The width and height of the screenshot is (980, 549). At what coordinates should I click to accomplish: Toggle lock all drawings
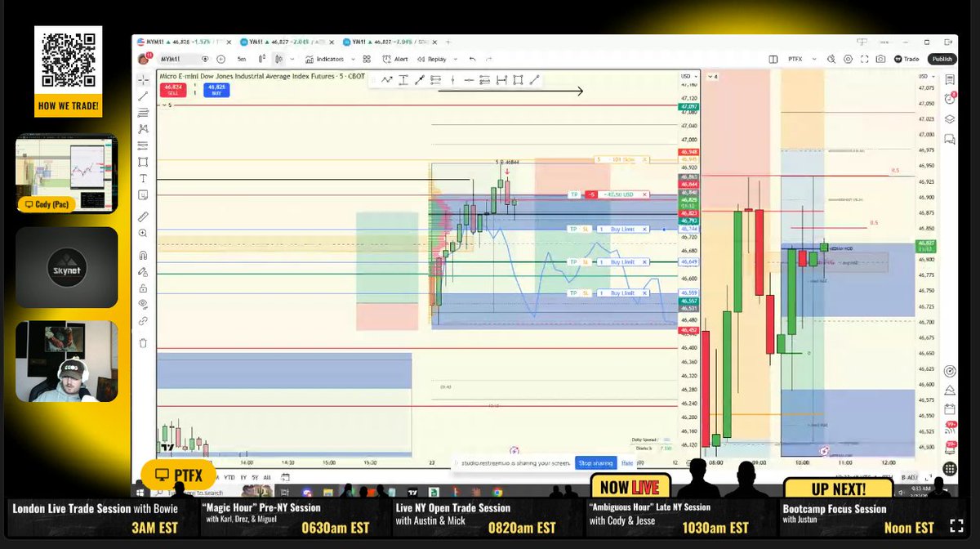click(x=143, y=288)
